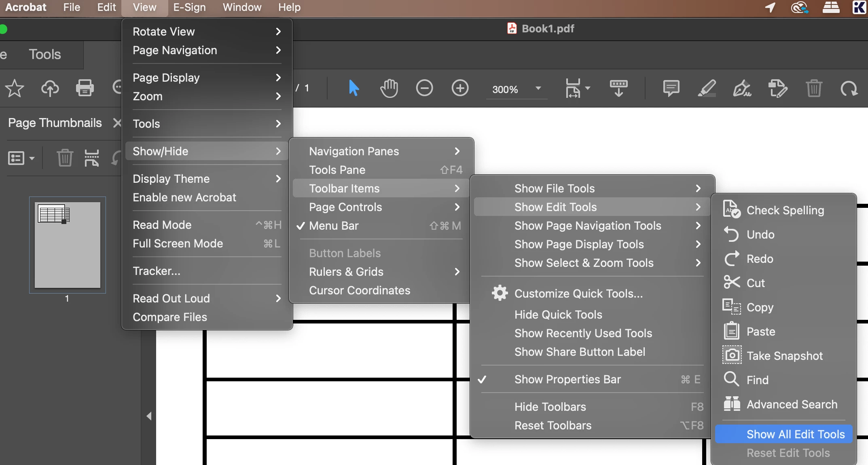Viewport: 868px width, 465px height.
Task: Select the arrow Selection tool in toolbar
Action: (354, 88)
